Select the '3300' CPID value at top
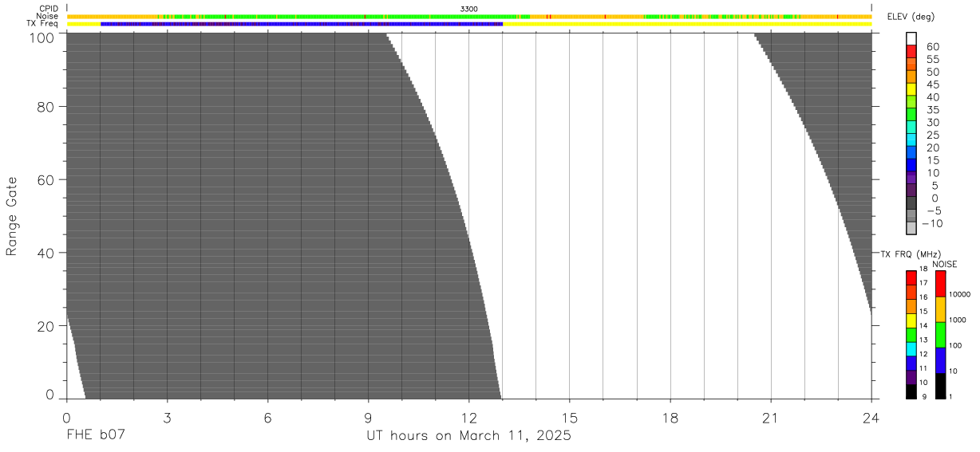 coord(469,9)
